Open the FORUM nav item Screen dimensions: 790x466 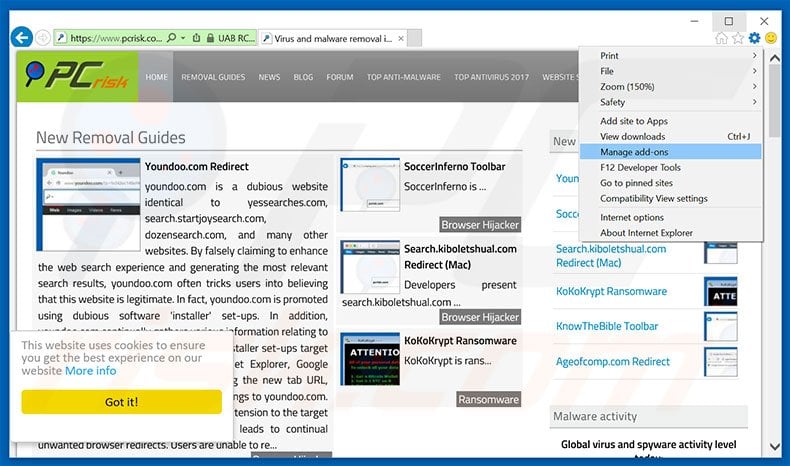pos(340,77)
